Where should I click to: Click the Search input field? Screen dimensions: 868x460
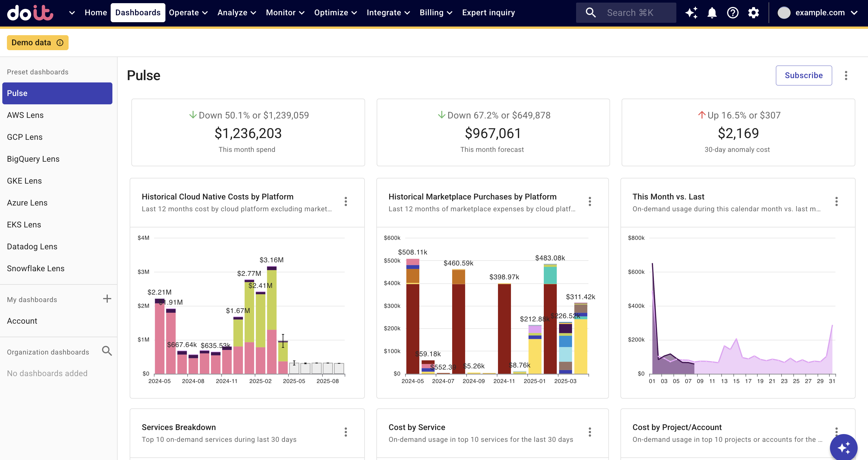point(630,13)
